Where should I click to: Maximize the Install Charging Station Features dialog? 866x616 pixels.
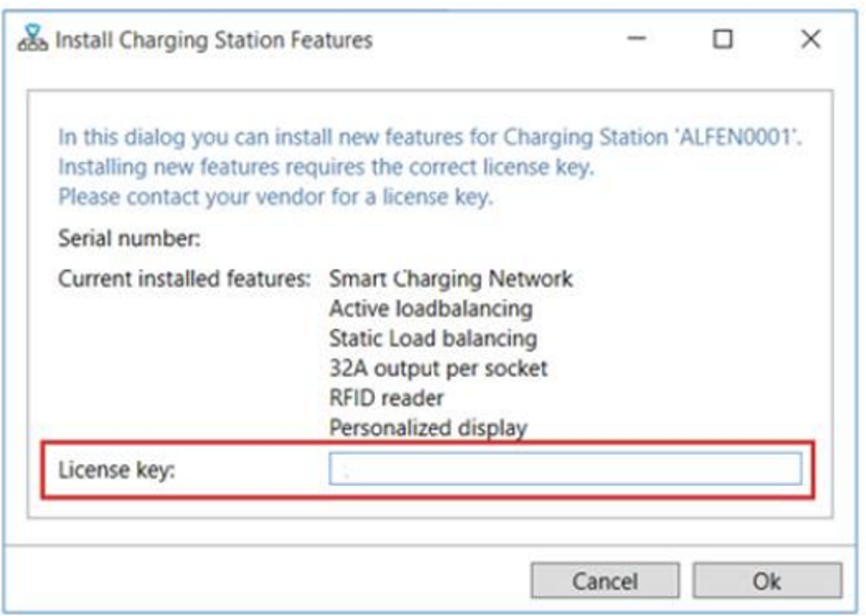pos(722,39)
